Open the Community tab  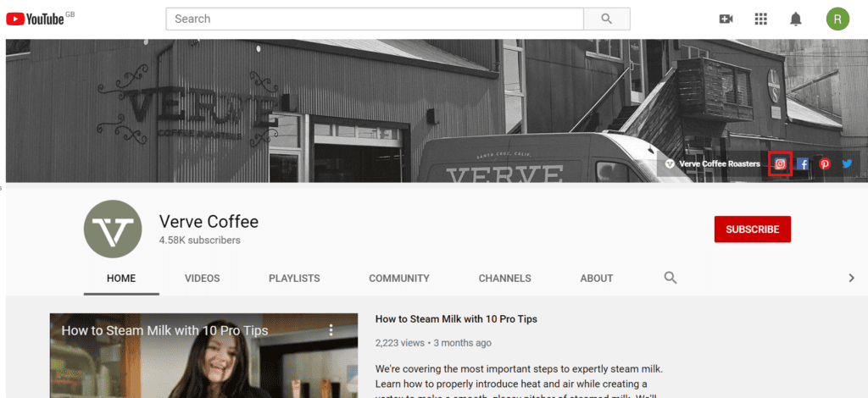[x=398, y=278]
